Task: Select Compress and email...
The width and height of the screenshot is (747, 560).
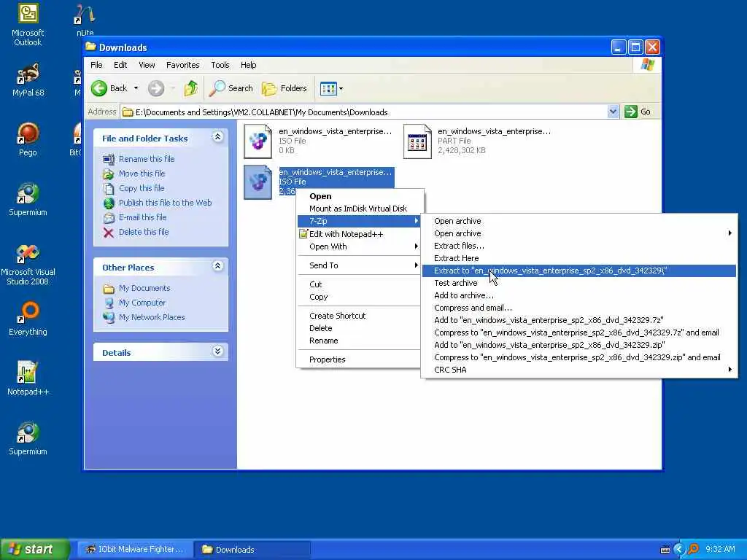Action: (579, 308)
